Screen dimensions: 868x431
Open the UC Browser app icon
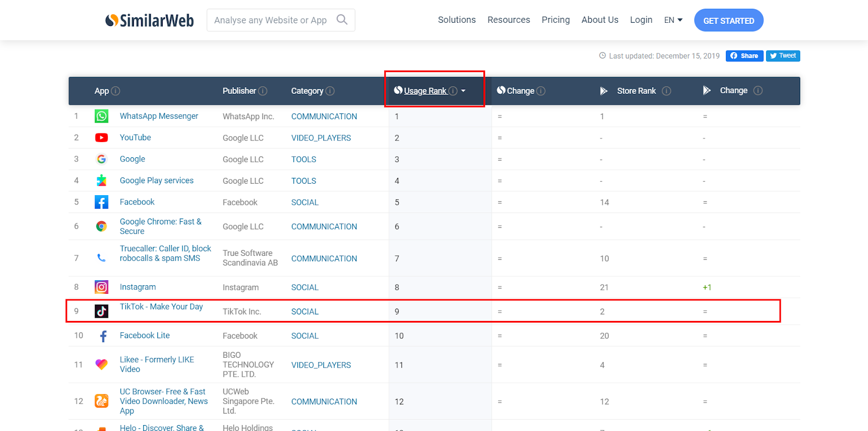point(101,401)
